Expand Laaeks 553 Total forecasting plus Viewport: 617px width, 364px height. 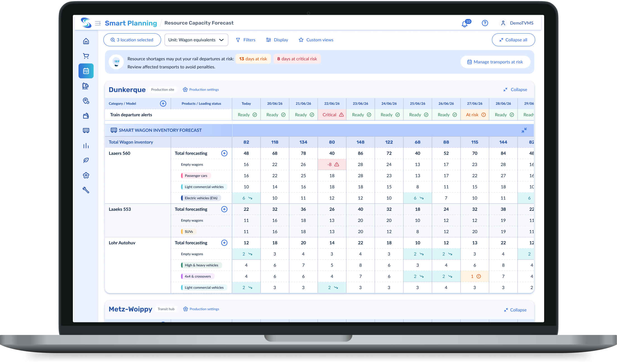click(x=224, y=209)
